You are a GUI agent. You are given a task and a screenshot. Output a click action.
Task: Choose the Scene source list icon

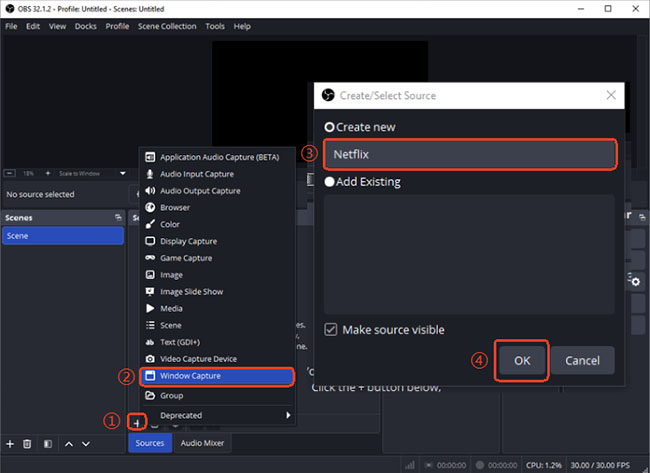click(150, 325)
